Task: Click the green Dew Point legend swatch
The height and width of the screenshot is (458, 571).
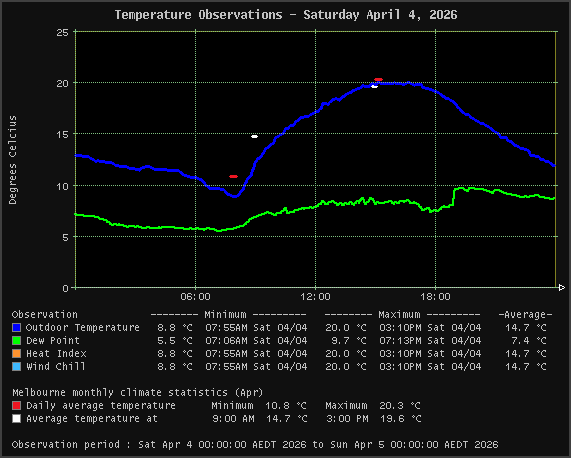Action: [16, 340]
